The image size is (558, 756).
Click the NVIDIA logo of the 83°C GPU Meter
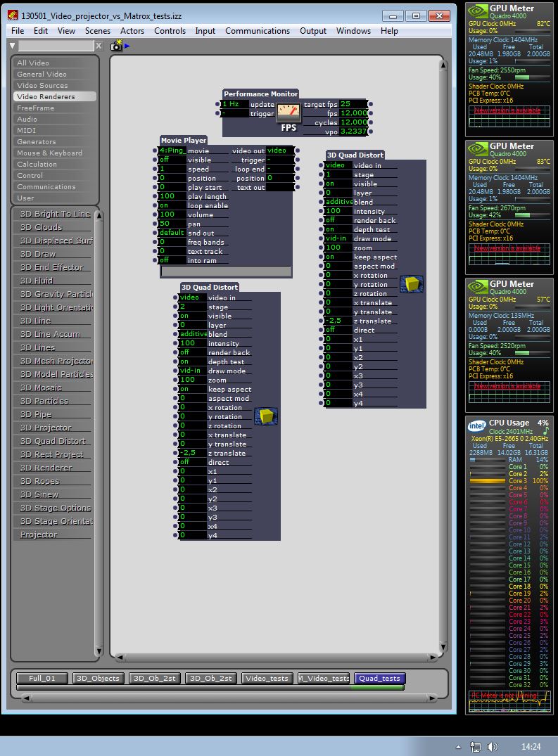[478, 148]
